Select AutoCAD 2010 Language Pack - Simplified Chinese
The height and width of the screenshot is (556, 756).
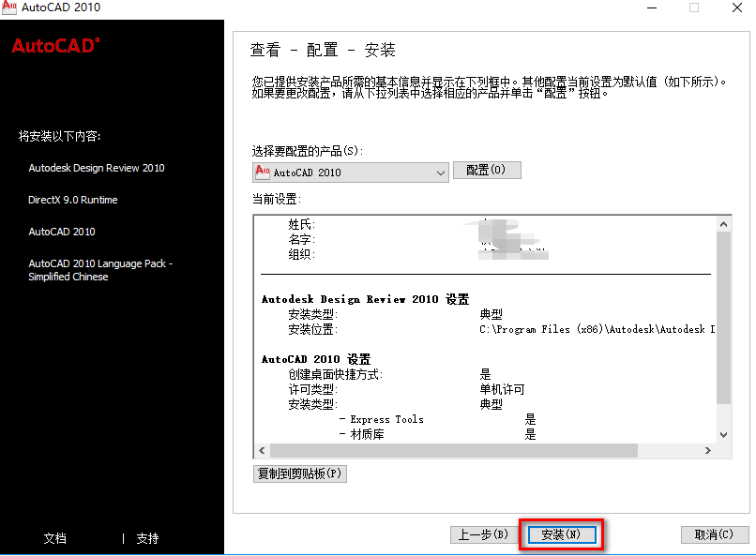pos(100,270)
